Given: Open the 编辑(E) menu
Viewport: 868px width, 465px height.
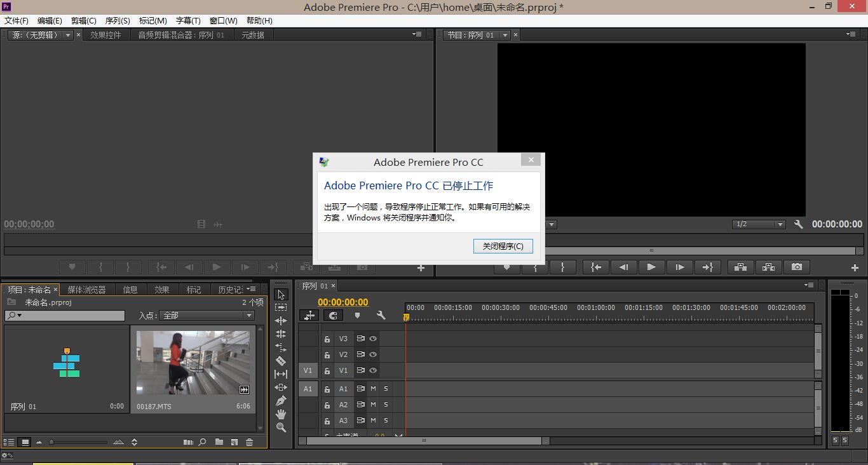Looking at the screenshot, I should pos(50,21).
